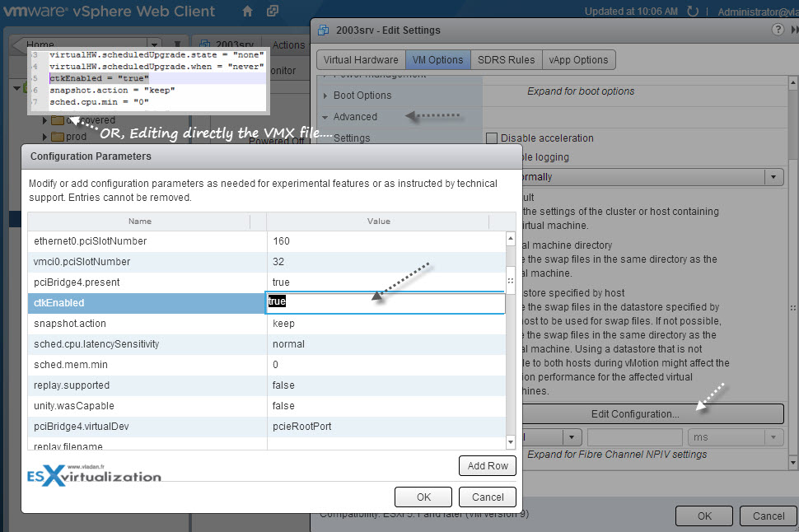Click the 2003srv VM icon in dialog title
Viewport: 799px width, 532px height.
pyautogui.click(x=323, y=30)
